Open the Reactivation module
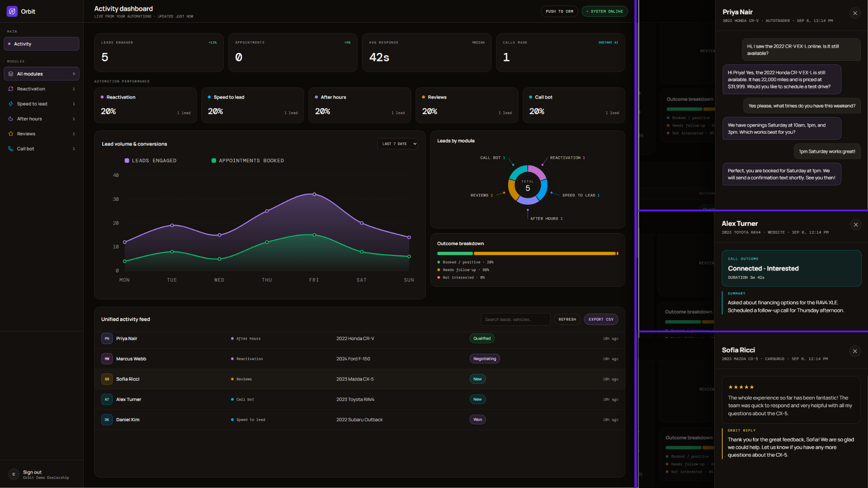 42,89
